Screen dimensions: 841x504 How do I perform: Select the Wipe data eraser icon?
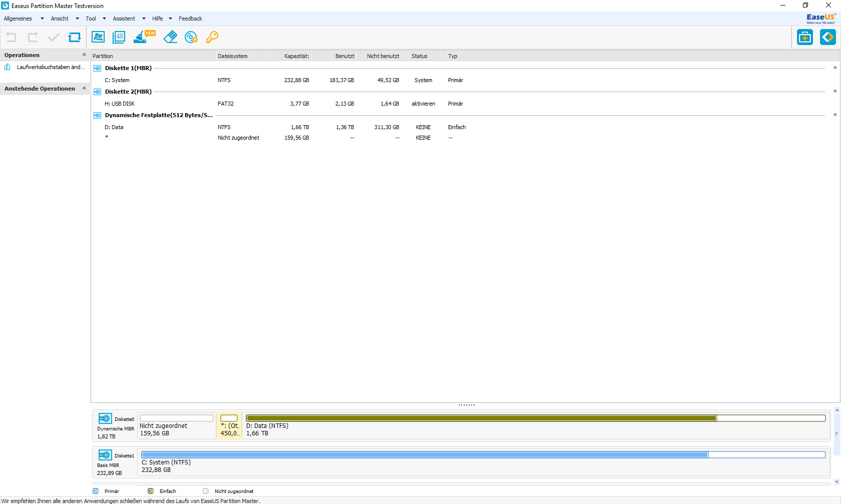[170, 37]
